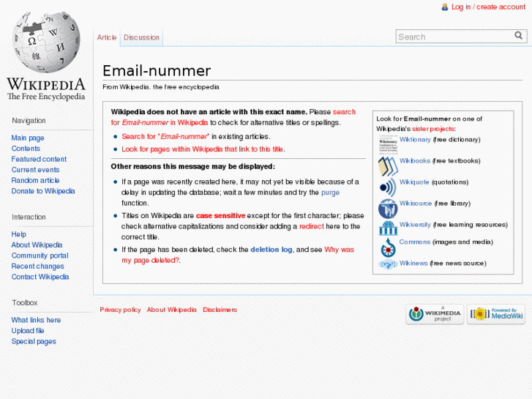Open Why was my page deleted?

(x=151, y=261)
